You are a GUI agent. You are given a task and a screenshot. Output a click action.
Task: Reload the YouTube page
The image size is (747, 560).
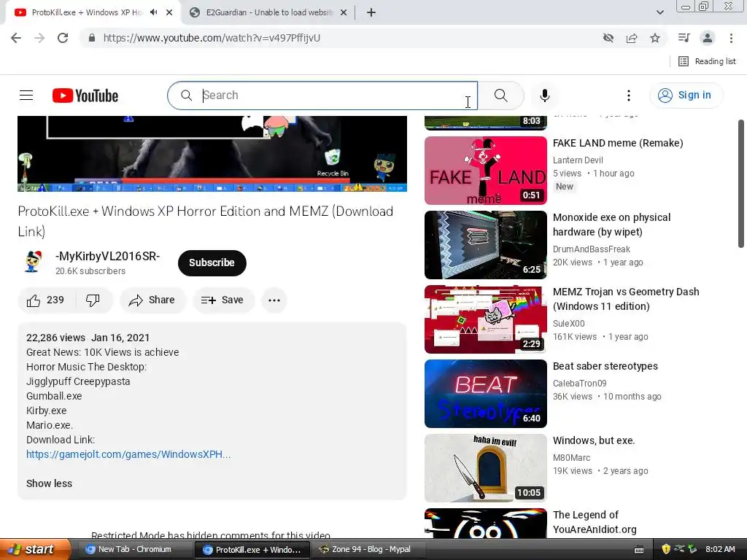pyautogui.click(x=63, y=38)
